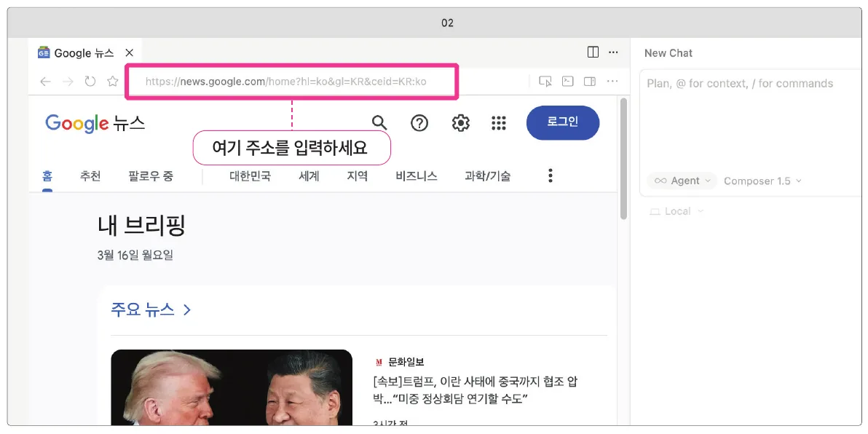Open the Agent mode dropdown
The image size is (868, 434).
coord(682,181)
